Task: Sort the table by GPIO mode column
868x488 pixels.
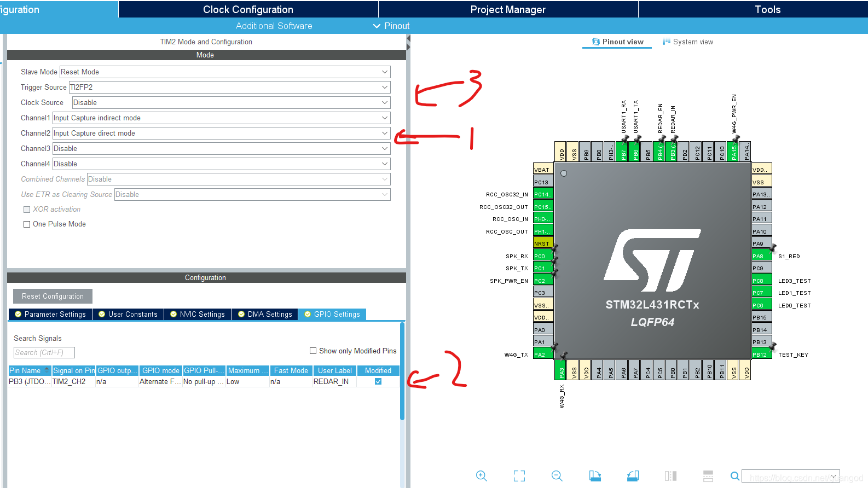Action: pyautogui.click(x=161, y=371)
